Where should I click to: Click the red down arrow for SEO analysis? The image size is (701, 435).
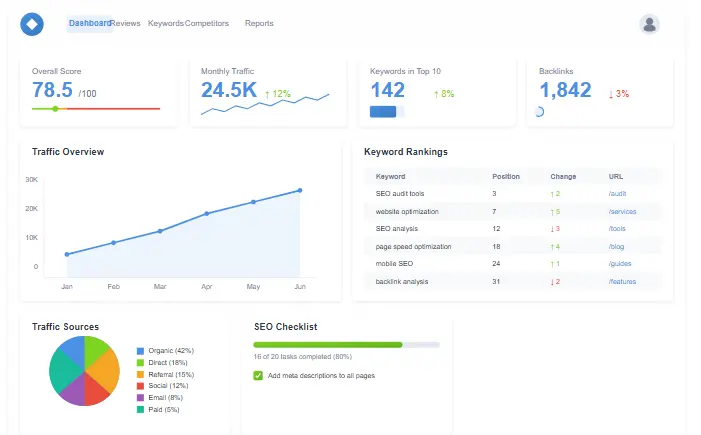pyautogui.click(x=551, y=229)
